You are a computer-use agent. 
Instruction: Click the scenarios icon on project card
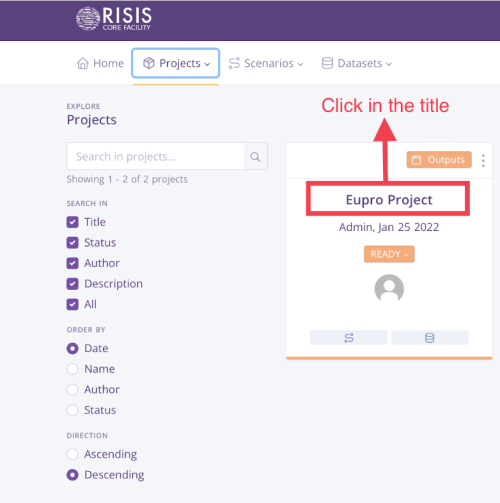coord(349,338)
